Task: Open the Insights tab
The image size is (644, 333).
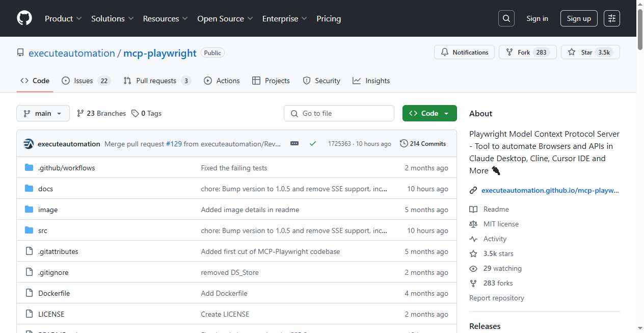Action: [371, 81]
